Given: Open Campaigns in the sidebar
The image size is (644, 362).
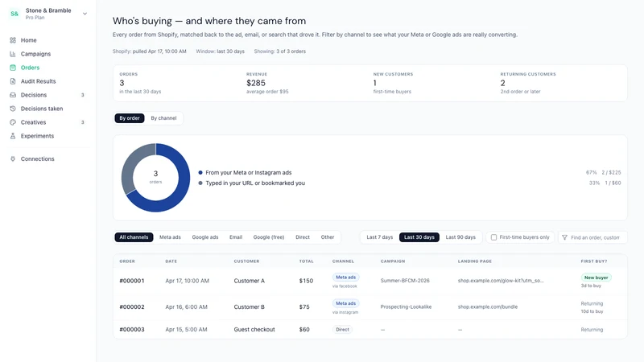Looking at the screenshot, I should tap(35, 54).
